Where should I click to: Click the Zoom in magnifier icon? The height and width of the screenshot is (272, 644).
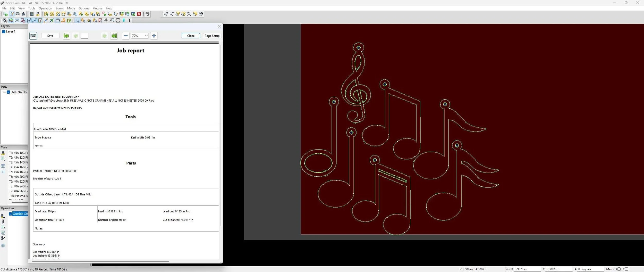pyautogui.click(x=166, y=14)
